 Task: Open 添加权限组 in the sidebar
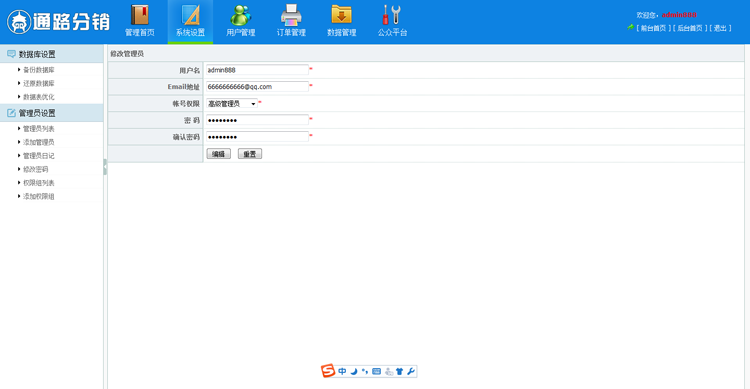[39, 196]
